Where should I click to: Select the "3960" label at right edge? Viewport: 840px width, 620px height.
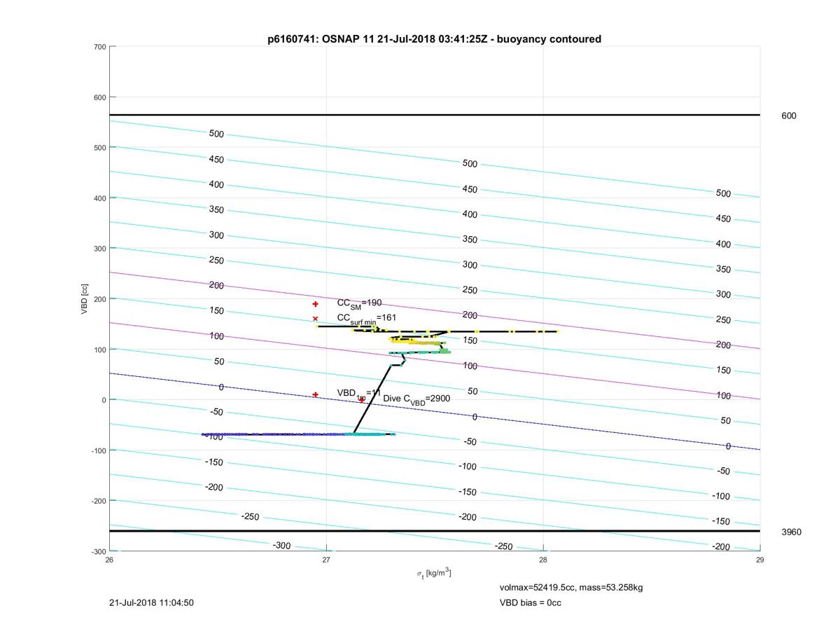(791, 532)
